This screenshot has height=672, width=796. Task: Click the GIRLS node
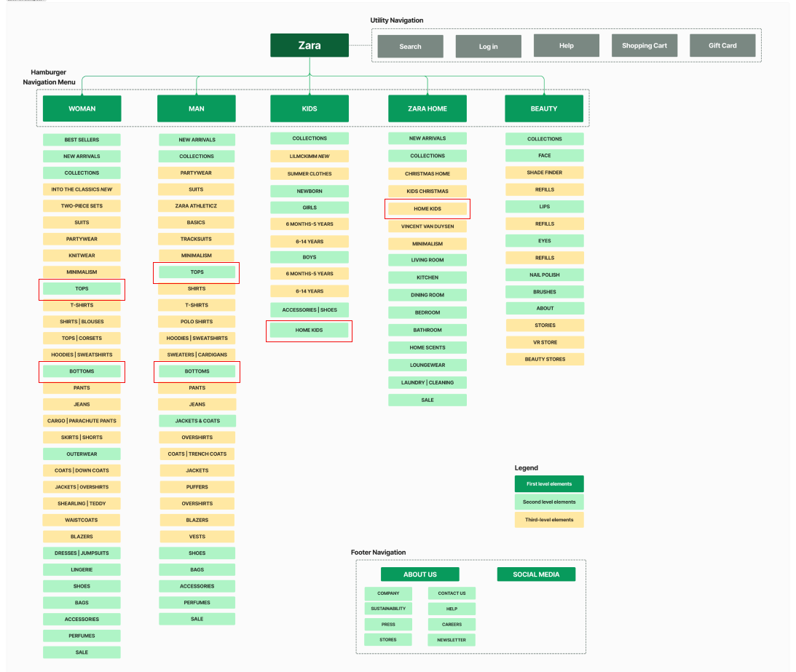[310, 207]
